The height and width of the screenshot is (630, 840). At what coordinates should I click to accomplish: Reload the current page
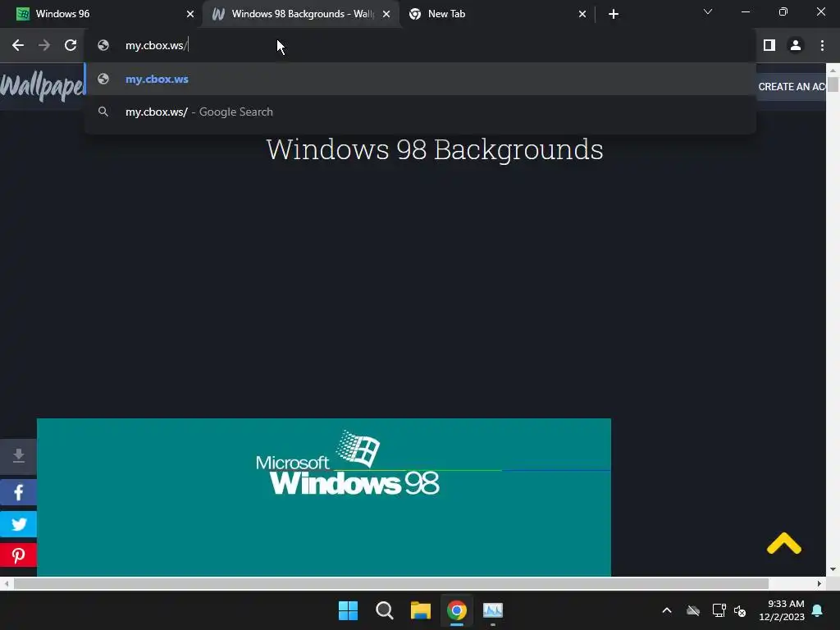click(71, 46)
